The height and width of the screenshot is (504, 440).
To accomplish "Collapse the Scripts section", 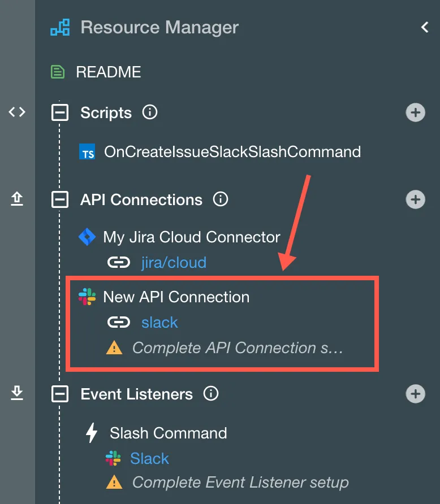I will [x=60, y=112].
